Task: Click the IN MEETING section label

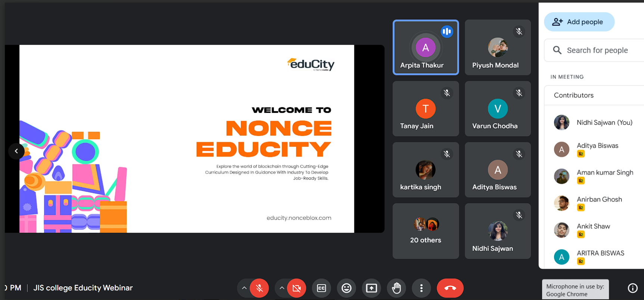Action: pyautogui.click(x=567, y=77)
